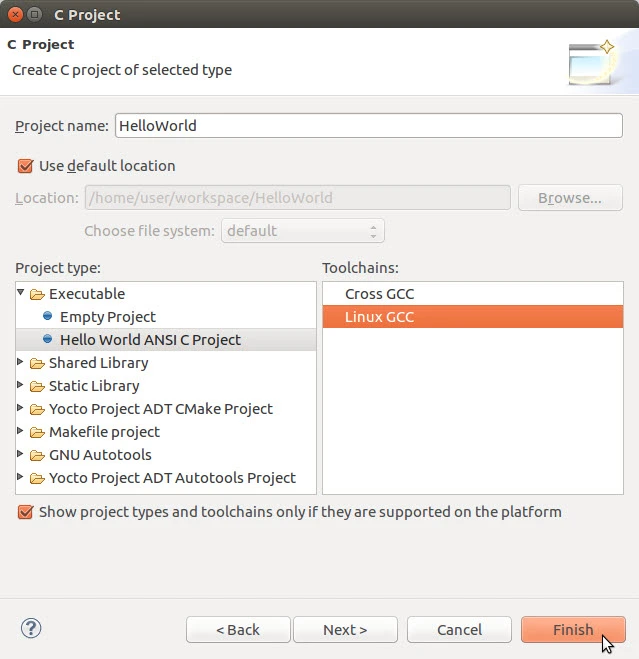Collapse the Executable tree node
639x659 pixels.
coord(21,294)
